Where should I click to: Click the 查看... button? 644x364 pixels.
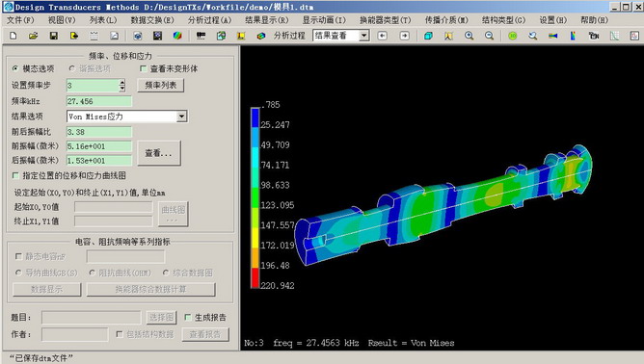pos(159,153)
